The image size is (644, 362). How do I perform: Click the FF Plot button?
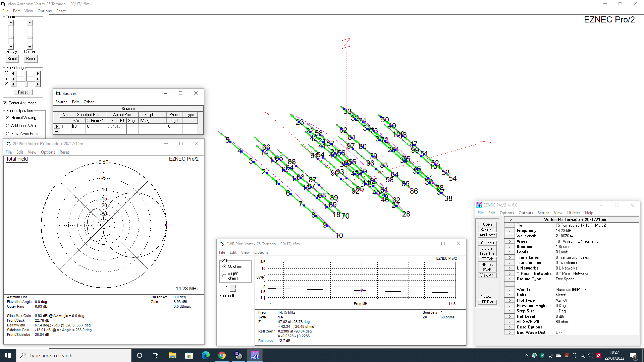click(x=487, y=302)
